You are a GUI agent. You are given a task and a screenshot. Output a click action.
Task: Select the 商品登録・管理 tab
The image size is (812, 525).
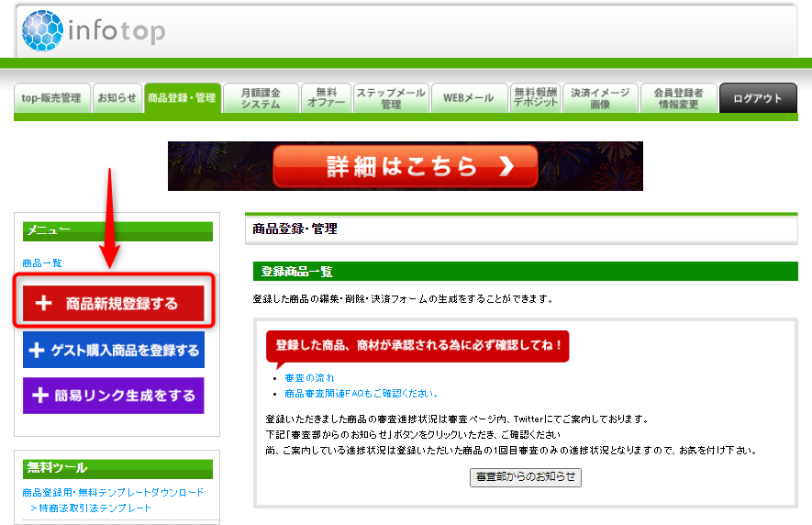pos(183,98)
